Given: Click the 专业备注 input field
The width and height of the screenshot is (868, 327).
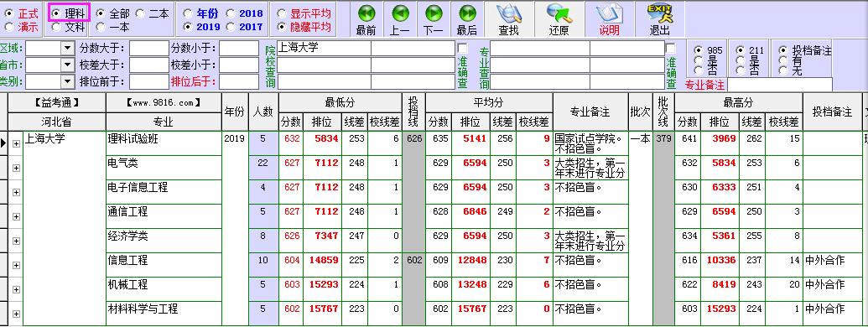Looking at the screenshot, I should 779,85.
